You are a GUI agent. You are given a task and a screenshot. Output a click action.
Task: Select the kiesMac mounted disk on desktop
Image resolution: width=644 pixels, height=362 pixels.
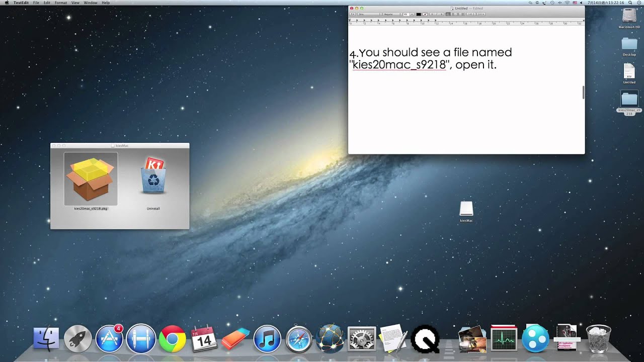pos(466,209)
